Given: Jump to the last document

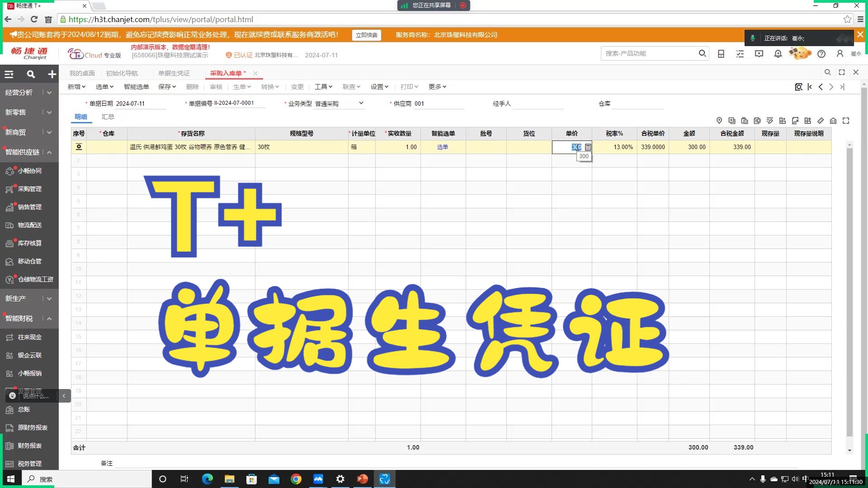Looking at the screenshot, I should pyautogui.click(x=842, y=87).
